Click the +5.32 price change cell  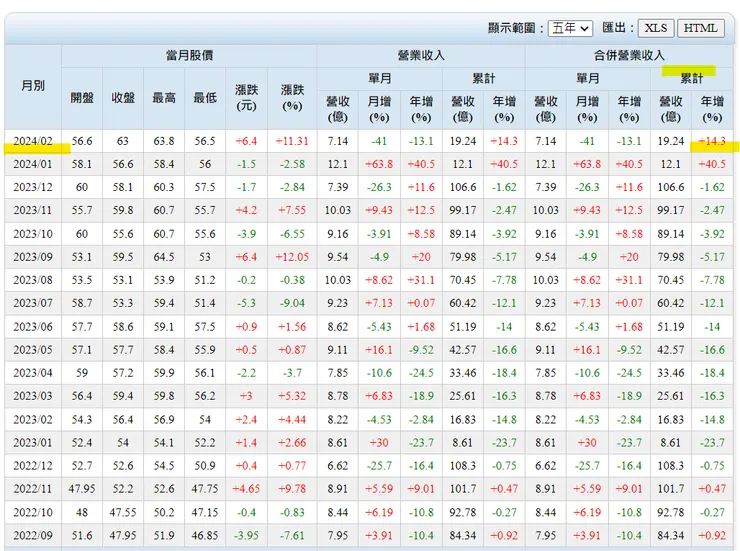click(x=292, y=396)
